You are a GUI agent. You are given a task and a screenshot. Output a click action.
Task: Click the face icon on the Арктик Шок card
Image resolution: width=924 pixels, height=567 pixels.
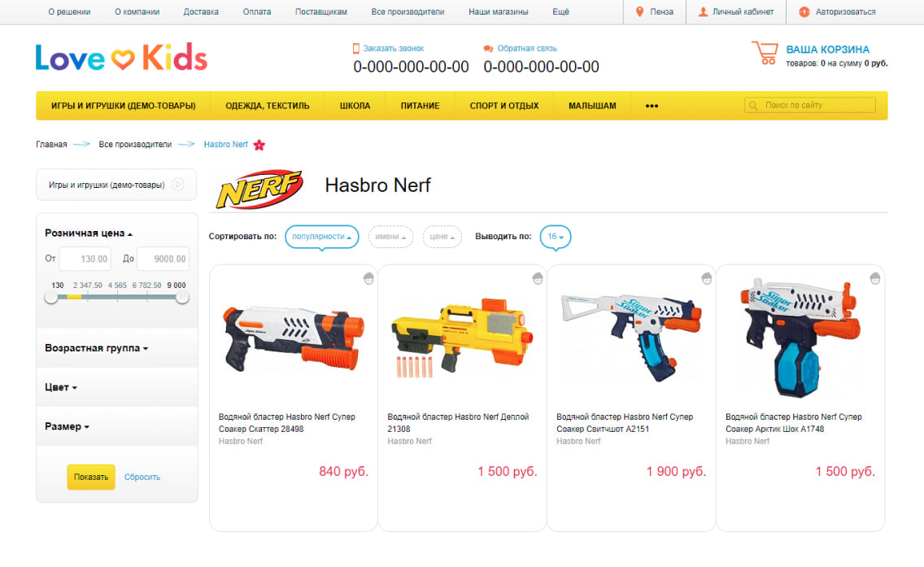875,278
